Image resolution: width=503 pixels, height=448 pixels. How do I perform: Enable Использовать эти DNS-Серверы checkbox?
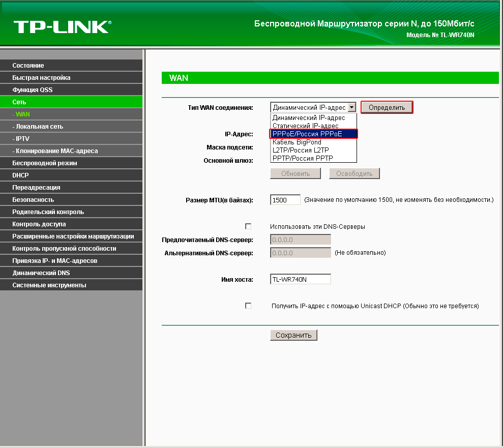point(248,226)
